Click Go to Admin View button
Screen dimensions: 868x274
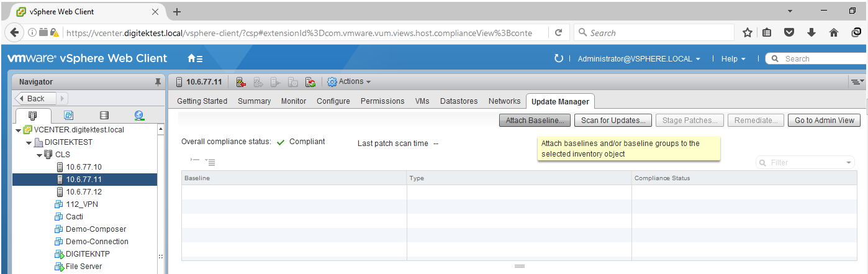[825, 121]
